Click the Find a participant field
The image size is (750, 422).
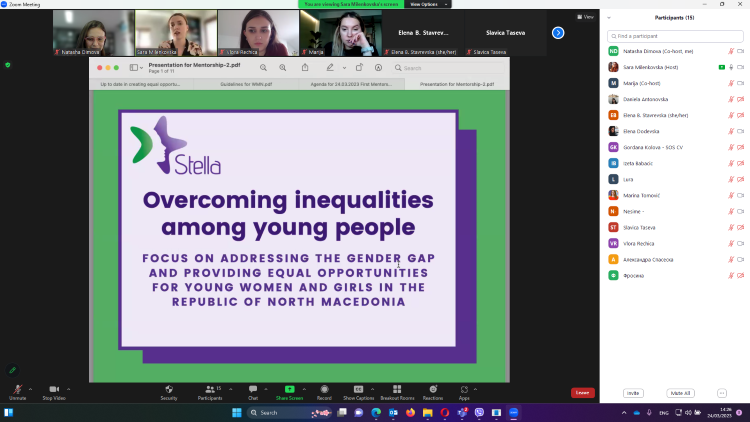click(675, 36)
